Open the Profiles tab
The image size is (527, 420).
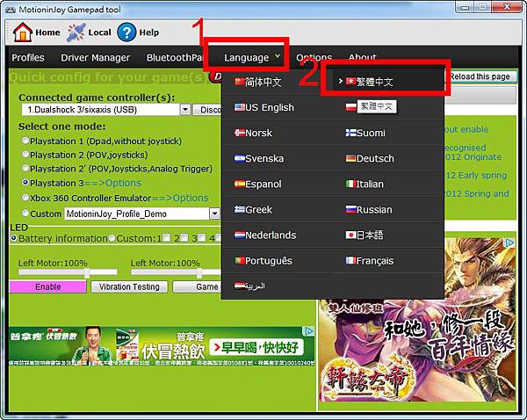coord(28,57)
